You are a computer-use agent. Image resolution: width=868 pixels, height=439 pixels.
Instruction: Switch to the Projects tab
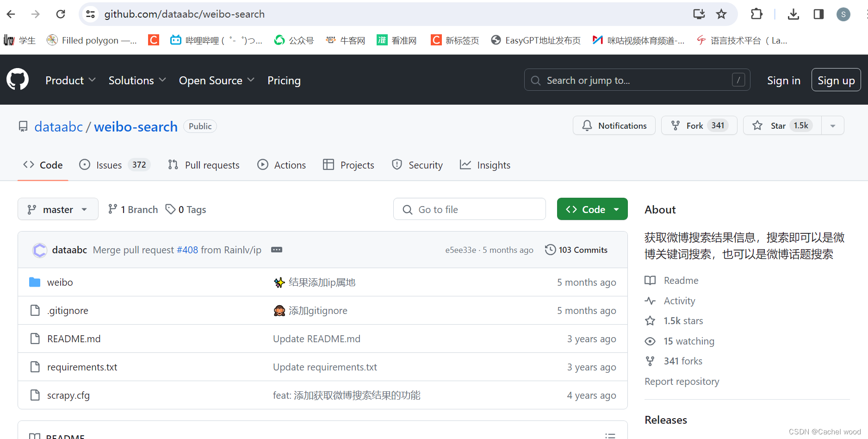pyautogui.click(x=348, y=165)
